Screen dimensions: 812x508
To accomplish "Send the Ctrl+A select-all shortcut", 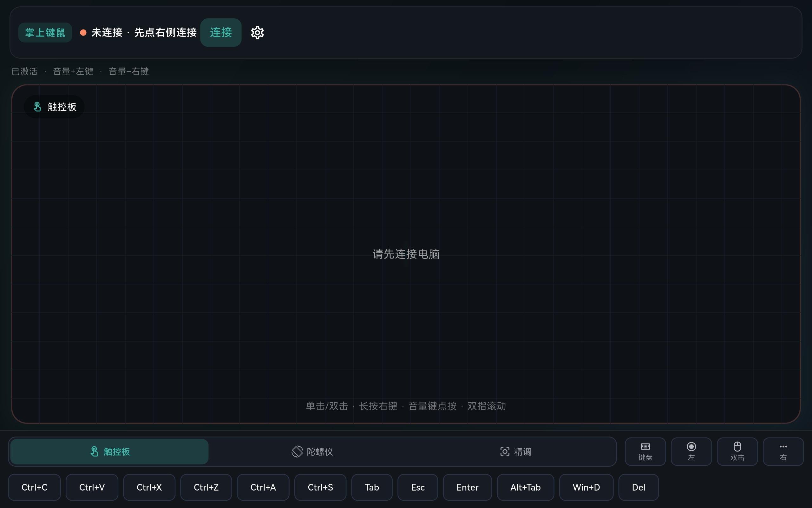I will [x=263, y=487].
